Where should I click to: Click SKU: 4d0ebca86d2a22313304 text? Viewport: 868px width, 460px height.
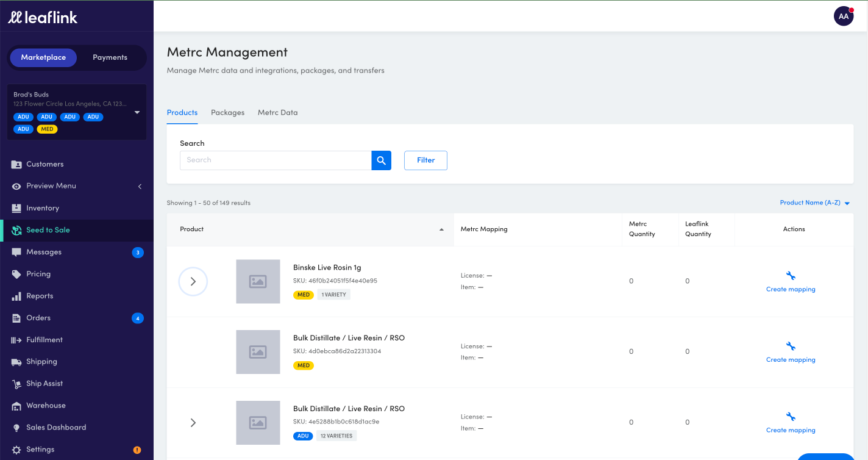tap(337, 351)
